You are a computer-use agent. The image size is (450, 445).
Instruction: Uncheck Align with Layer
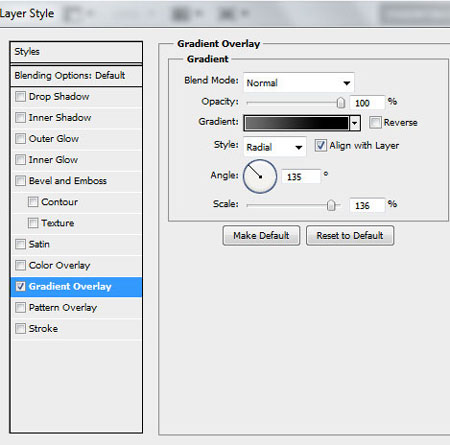[320, 146]
